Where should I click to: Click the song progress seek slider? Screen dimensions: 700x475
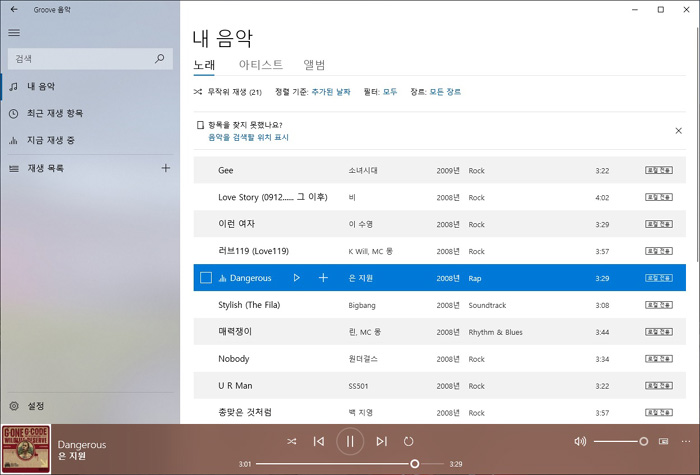350,464
